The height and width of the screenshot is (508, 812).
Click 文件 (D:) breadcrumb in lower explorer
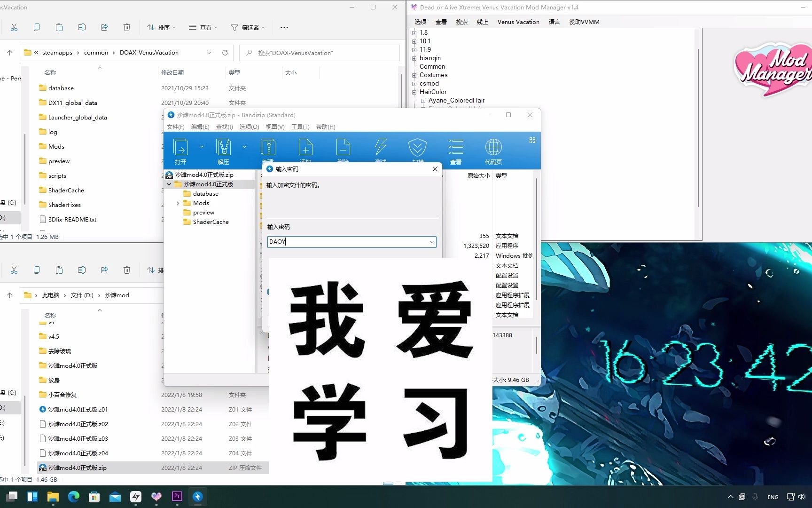click(82, 295)
